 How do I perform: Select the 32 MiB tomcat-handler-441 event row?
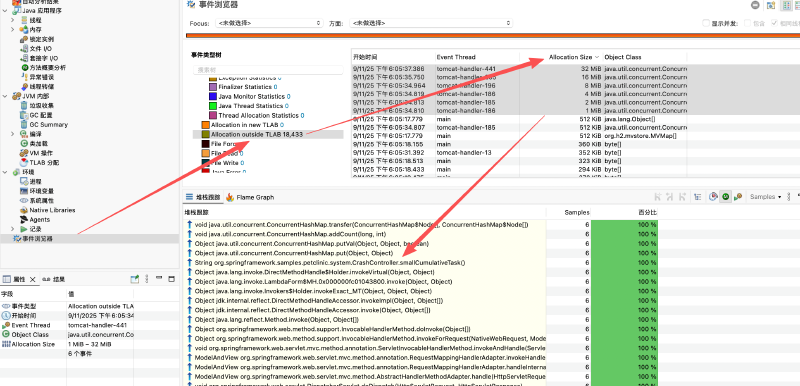click(x=519, y=69)
